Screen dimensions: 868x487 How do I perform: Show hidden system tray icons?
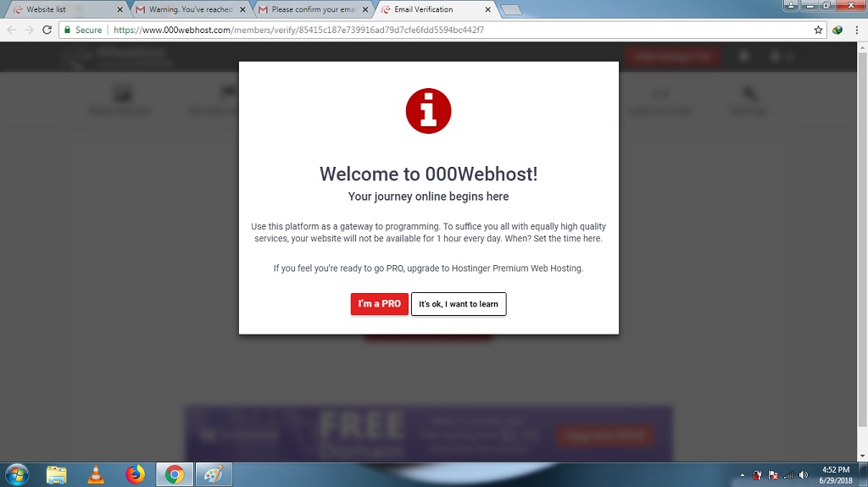[x=743, y=475]
